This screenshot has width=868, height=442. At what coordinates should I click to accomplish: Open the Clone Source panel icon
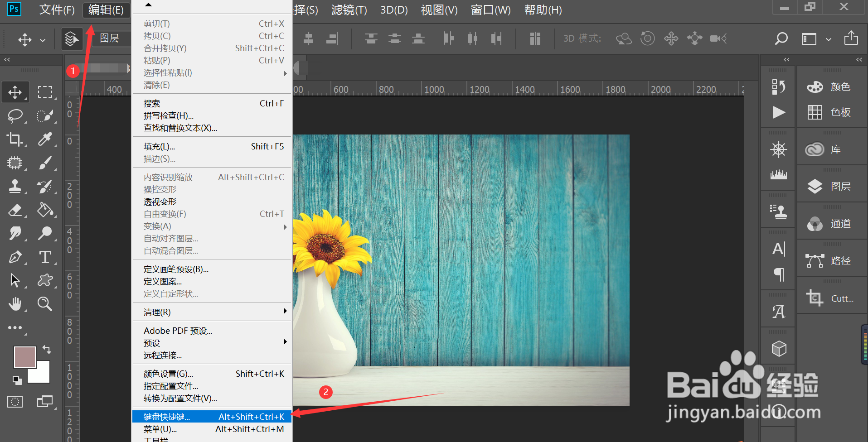click(778, 211)
